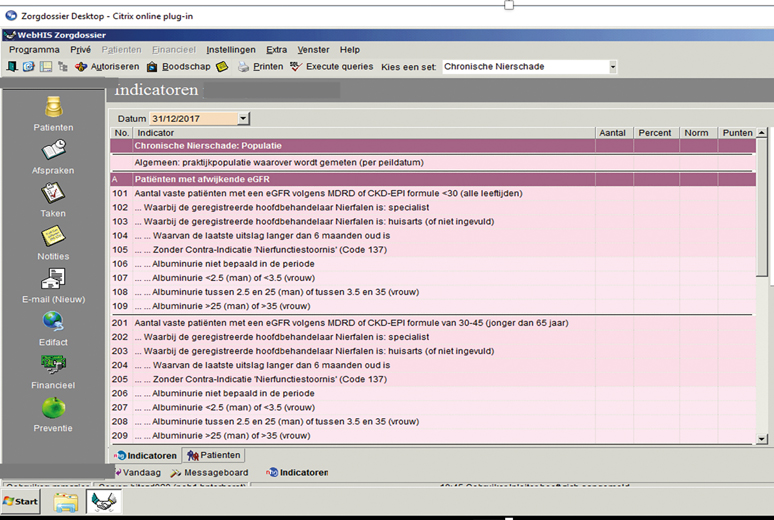The height and width of the screenshot is (520, 774).
Task: Click the Boodschap toolbar button
Action: 178,67
